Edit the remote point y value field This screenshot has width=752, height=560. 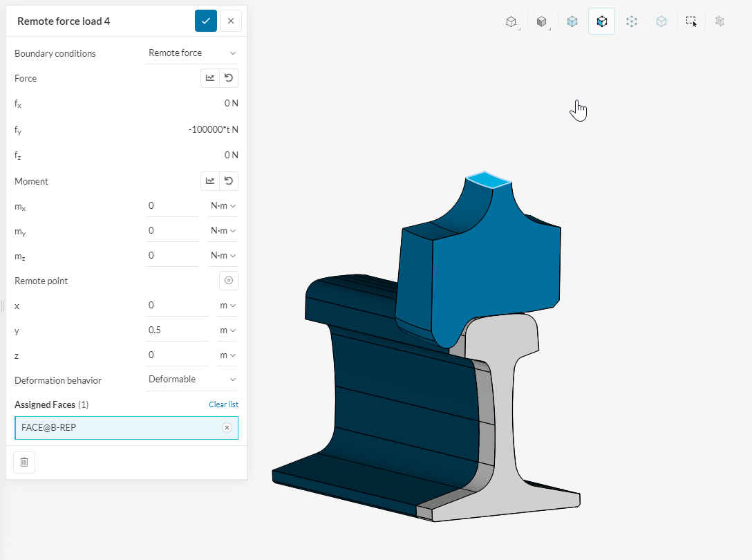[177, 330]
